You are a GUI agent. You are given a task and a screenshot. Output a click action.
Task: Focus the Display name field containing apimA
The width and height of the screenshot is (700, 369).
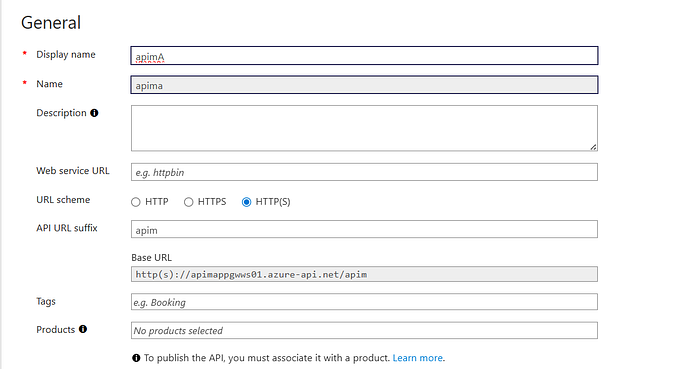364,56
